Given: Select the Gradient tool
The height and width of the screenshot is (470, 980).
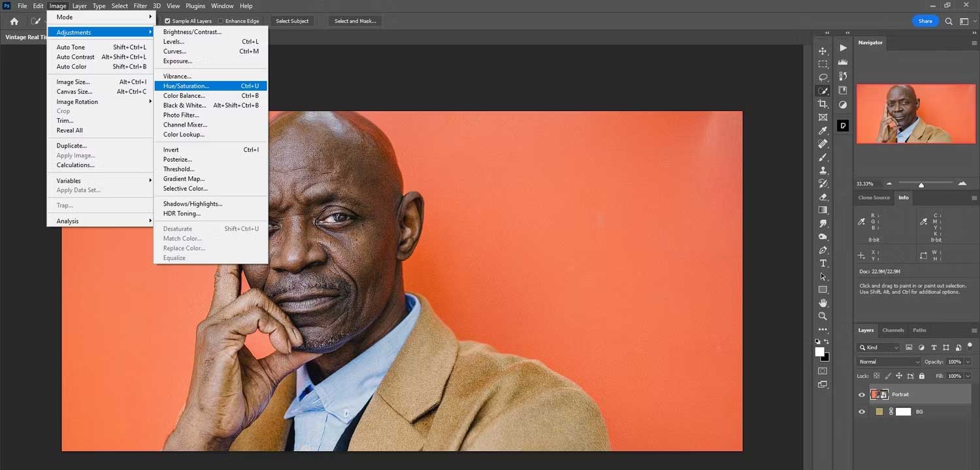Looking at the screenshot, I should pos(823,210).
